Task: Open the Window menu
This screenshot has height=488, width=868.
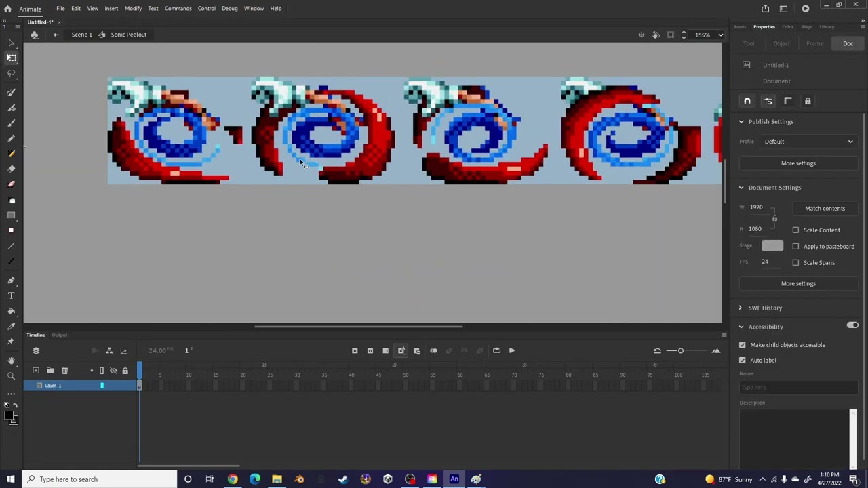Action: click(x=254, y=9)
